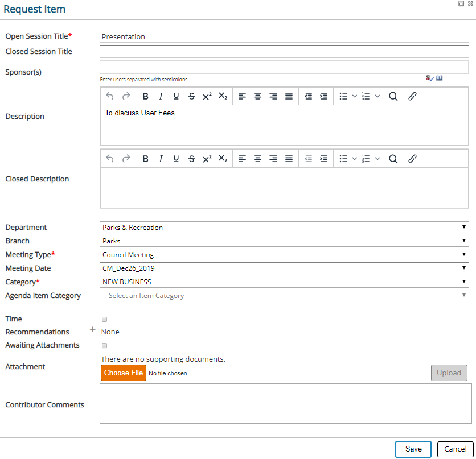Open the Meeting Type dropdown
This screenshot has width=476, height=459.
pyautogui.click(x=284, y=255)
